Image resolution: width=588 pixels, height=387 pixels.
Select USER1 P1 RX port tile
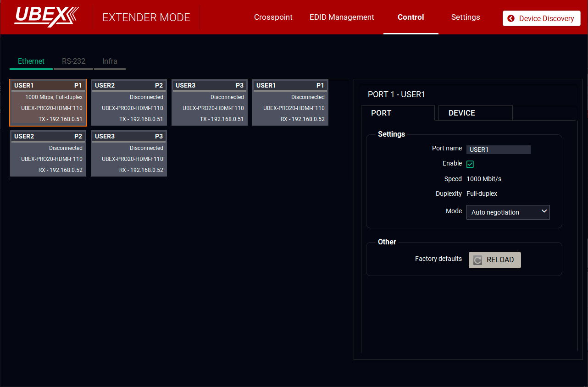click(290, 103)
